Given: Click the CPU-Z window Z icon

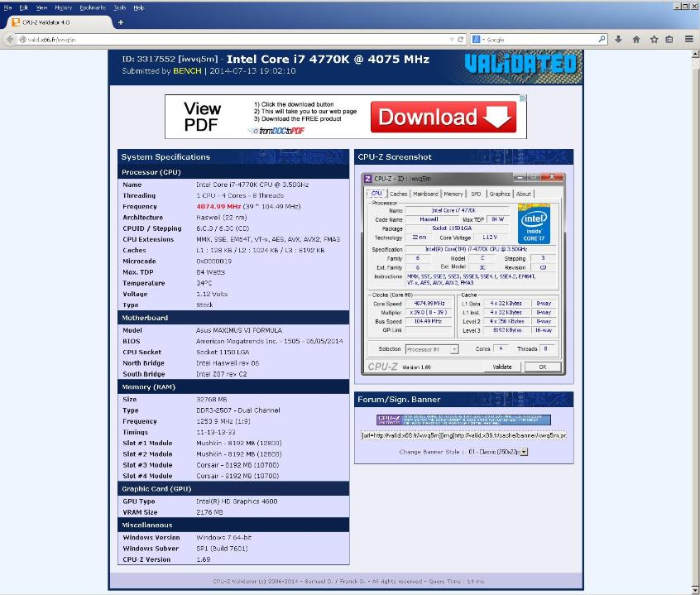Looking at the screenshot, I should click(368, 179).
